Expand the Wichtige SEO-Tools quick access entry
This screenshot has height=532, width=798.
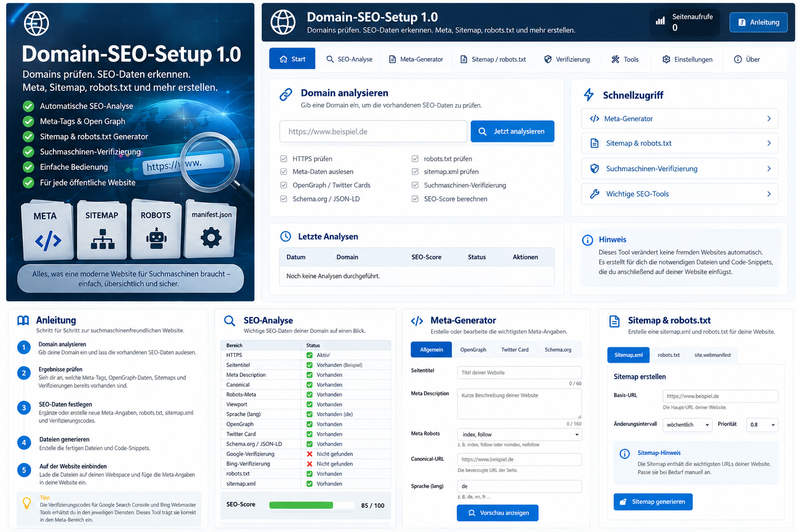point(680,194)
